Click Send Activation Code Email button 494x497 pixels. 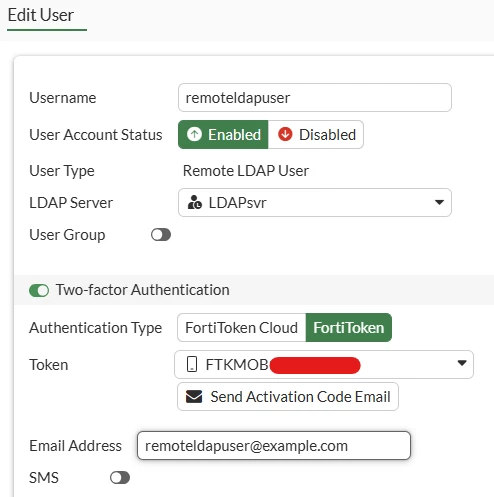coord(288,397)
